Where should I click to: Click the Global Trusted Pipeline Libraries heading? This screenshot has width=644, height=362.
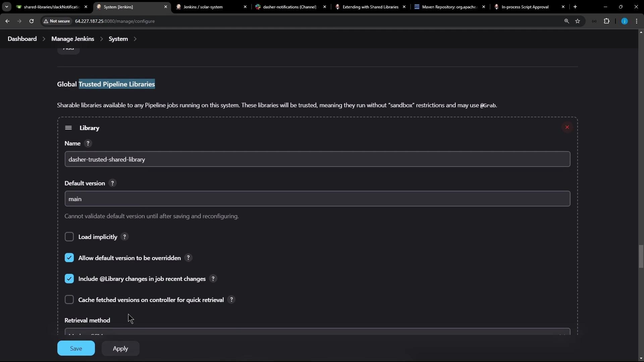pos(106,84)
